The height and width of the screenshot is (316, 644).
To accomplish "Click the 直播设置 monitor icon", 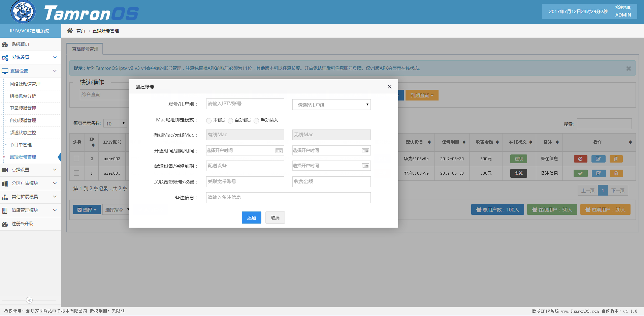I will coord(5,71).
